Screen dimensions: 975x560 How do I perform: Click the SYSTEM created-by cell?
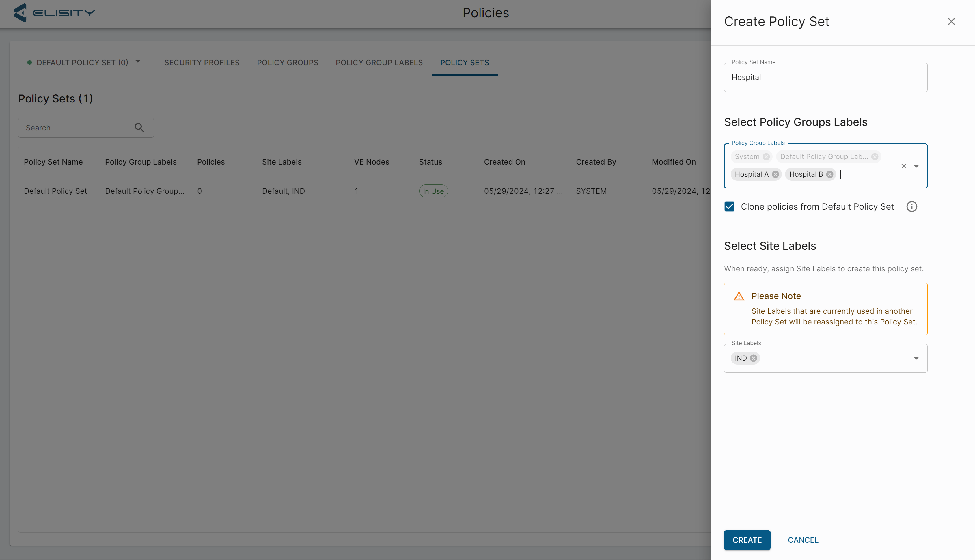(x=591, y=191)
